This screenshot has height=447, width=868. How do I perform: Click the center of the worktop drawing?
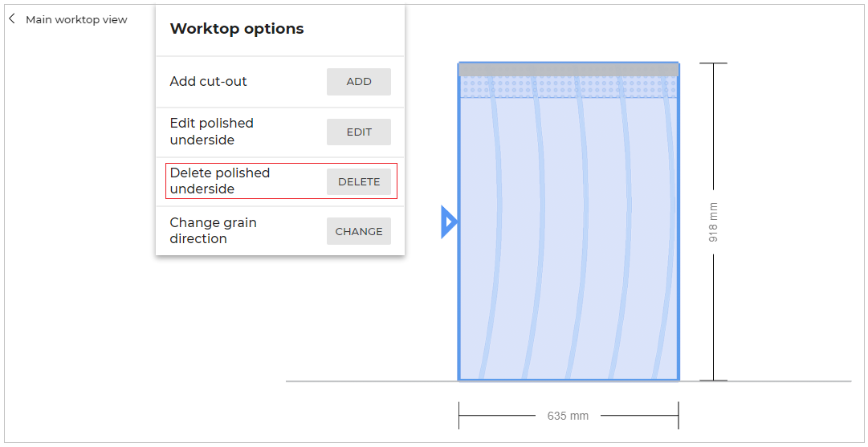tap(568, 233)
